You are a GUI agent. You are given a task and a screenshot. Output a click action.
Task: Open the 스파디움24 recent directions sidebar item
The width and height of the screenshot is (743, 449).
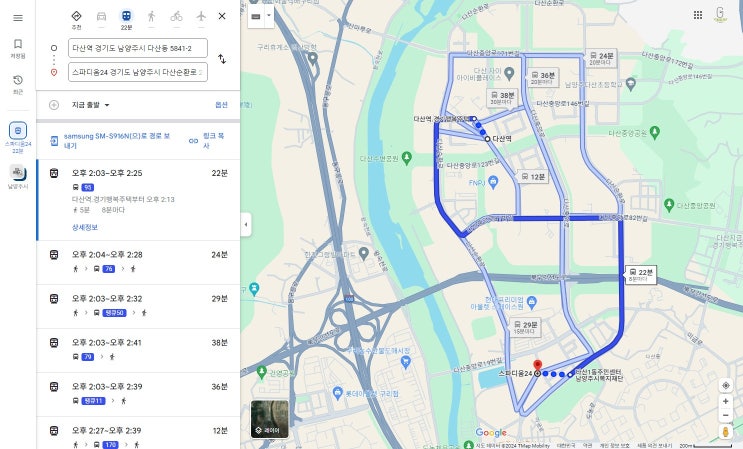18,137
